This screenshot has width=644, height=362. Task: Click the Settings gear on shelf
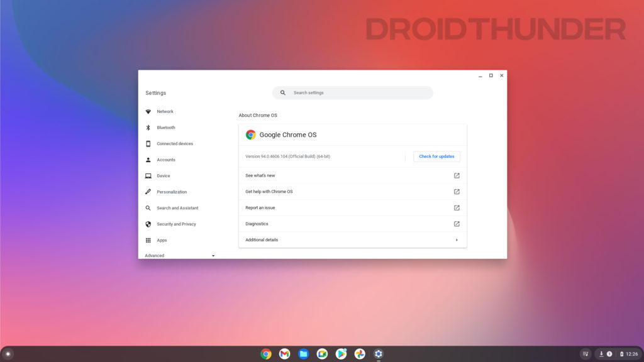pos(379,354)
